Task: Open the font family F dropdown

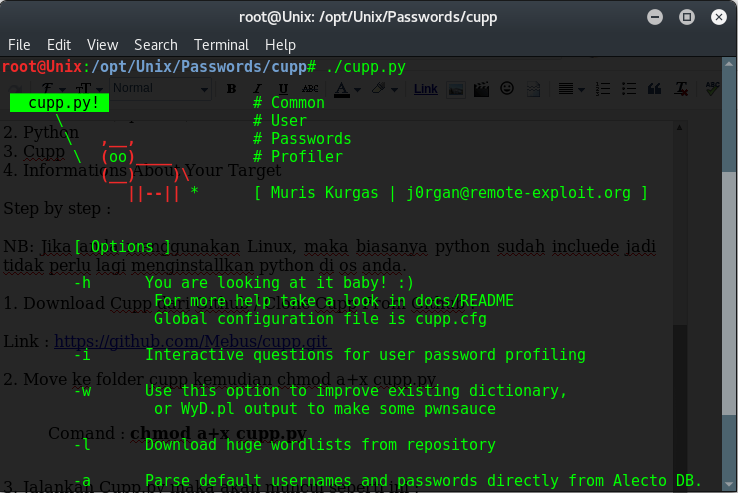Action: [x=52, y=89]
